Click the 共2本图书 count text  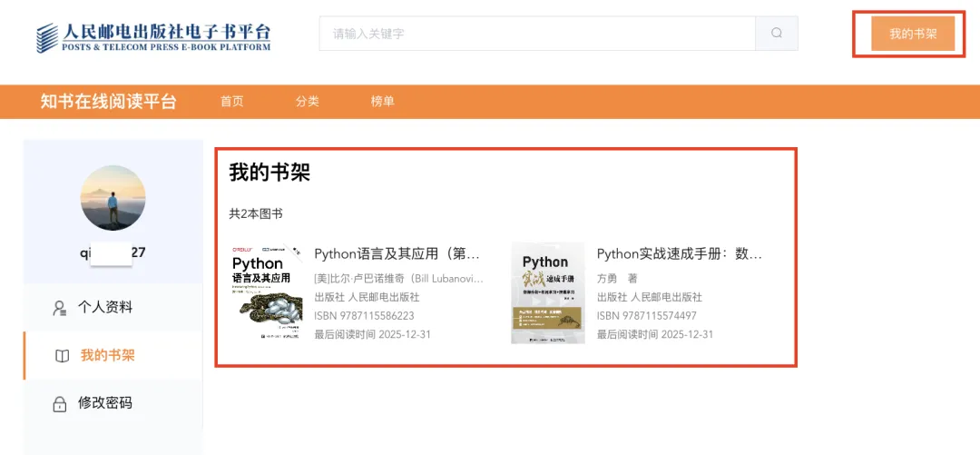pyautogui.click(x=256, y=214)
